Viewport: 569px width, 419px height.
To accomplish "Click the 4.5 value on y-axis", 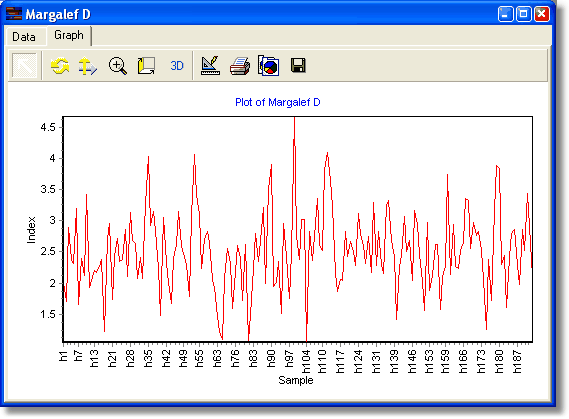I will pyautogui.click(x=48, y=127).
